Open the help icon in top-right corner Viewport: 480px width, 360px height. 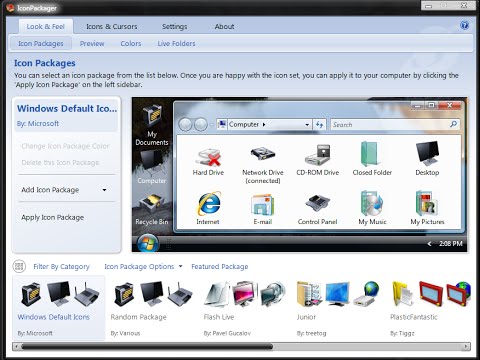(x=464, y=25)
